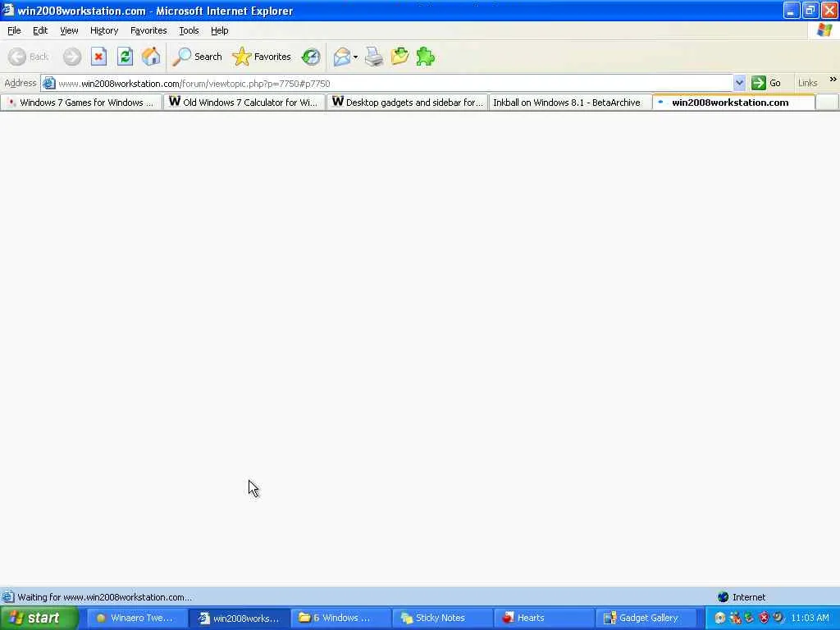Open the Favorites menu
Image resolution: width=840 pixels, height=630 pixels.
148,30
